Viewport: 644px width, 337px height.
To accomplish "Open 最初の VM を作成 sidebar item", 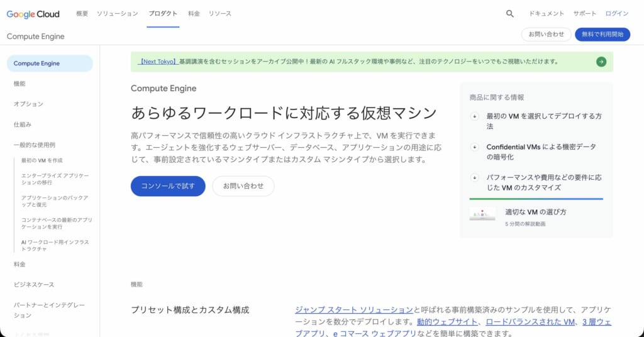I will click(x=42, y=160).
